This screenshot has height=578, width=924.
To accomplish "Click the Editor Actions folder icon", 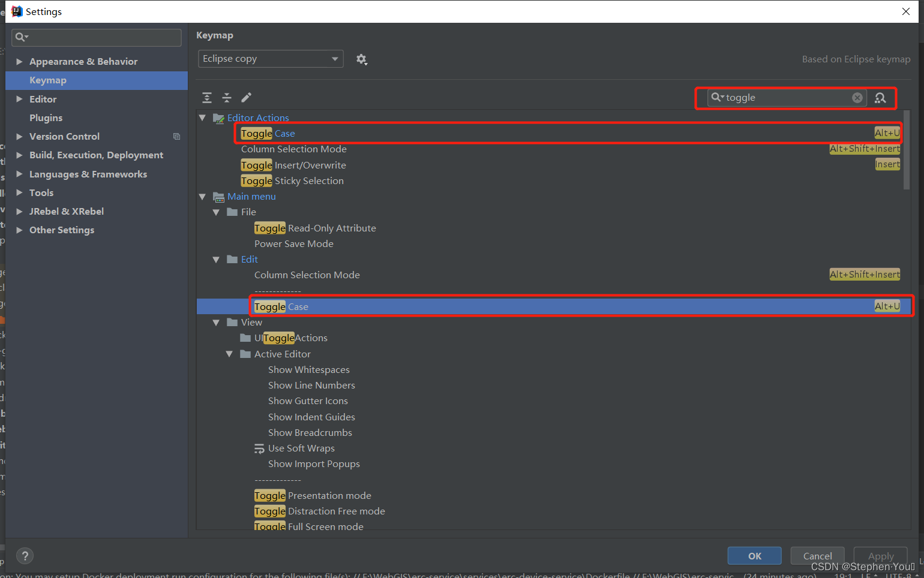I will tap(219, 118).
